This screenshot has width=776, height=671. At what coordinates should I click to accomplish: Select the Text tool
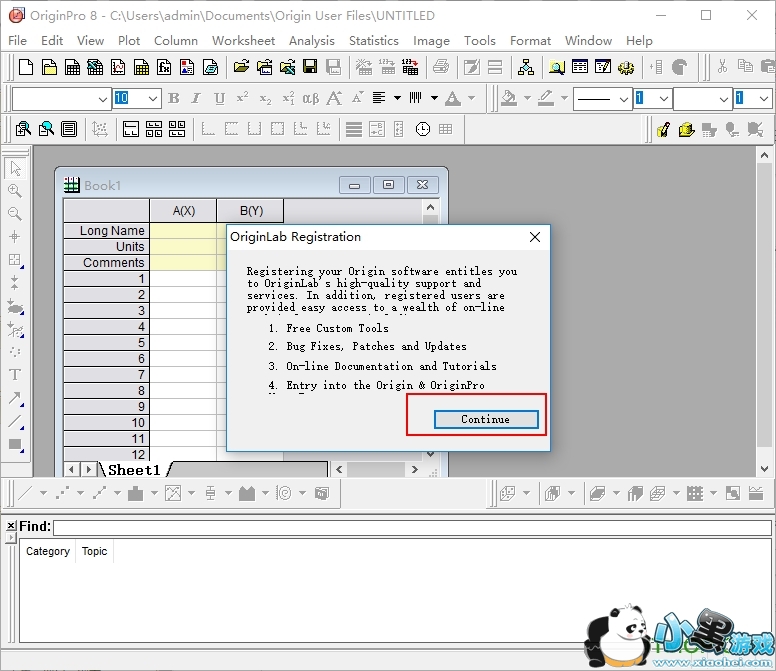click(x=15, y=375)
